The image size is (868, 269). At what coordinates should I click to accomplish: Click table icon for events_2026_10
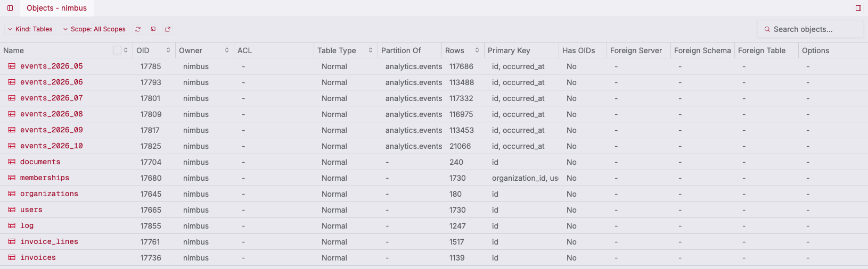(12, 146)
